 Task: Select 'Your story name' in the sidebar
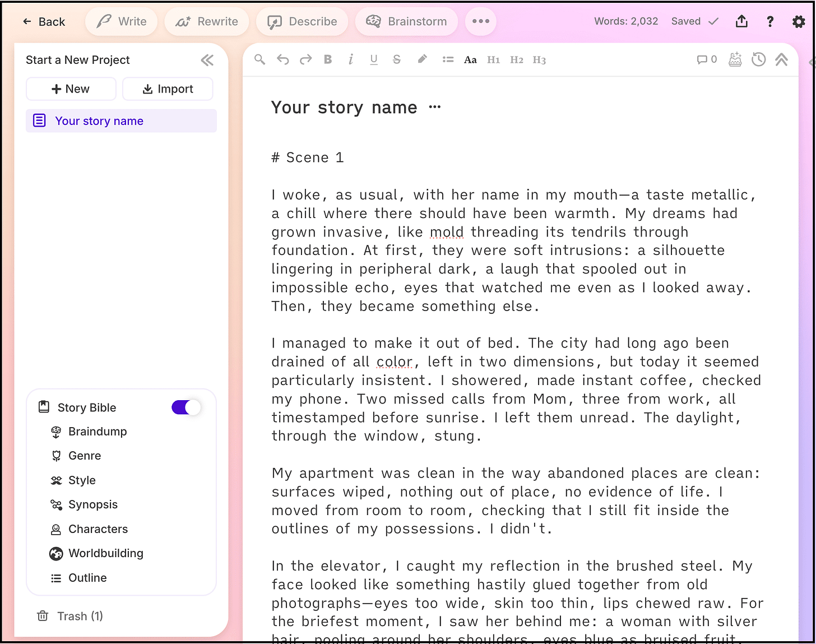[x=121, y=121]
